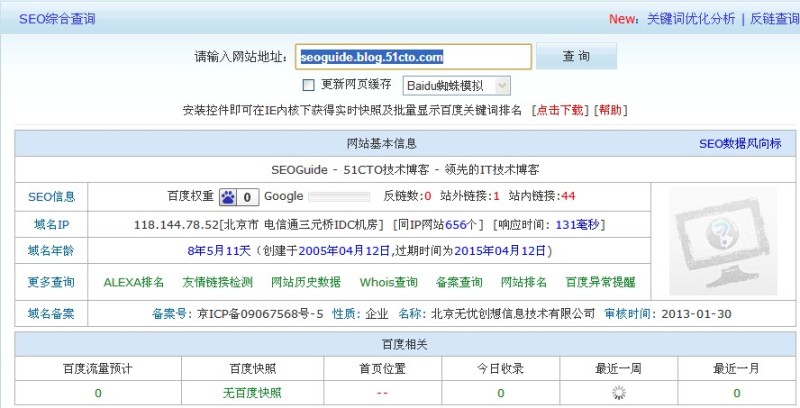Click the 百度流量预计 value 0
Image resolution: width=800 pixels, height=408 pixels.
98,393
